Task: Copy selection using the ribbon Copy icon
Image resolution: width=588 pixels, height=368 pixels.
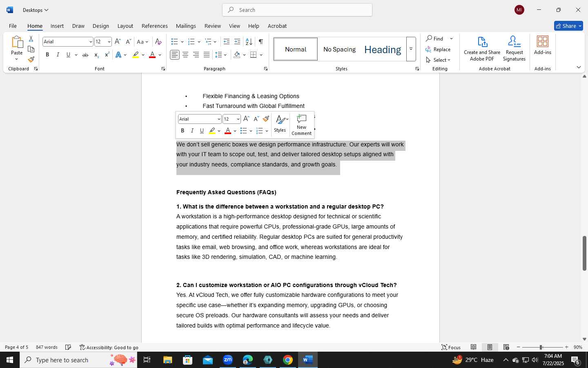Action: coord(31,49)
